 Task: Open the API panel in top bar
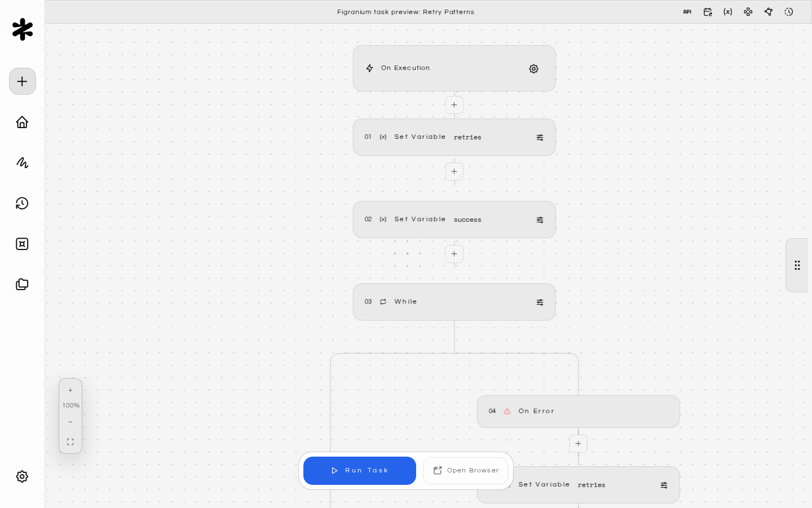click(687, 12)
